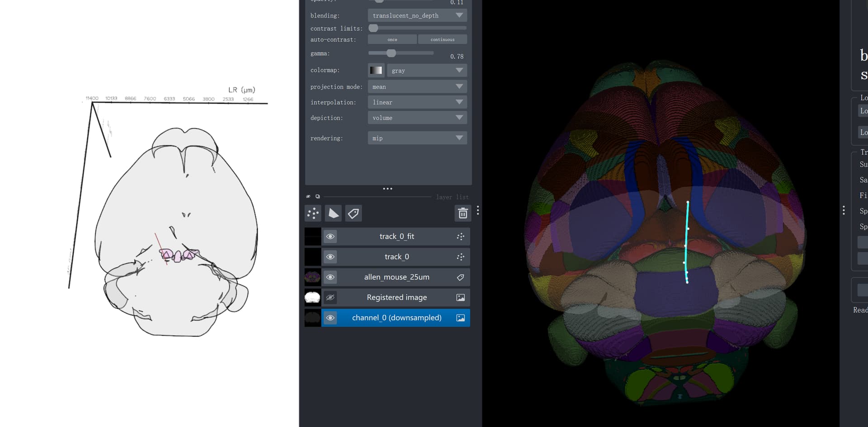868x427 pixels.
Task: Adjust the gamma slider
Action: pyautogui.click(x=391, y=53)
